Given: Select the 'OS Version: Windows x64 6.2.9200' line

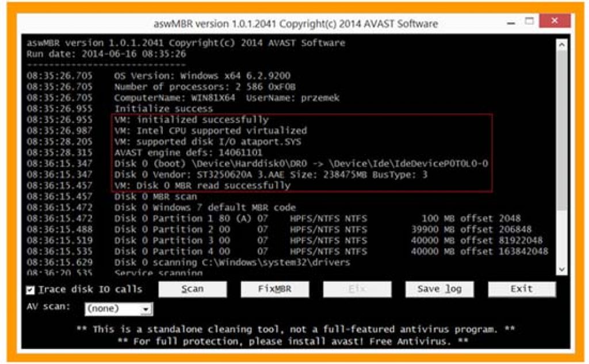Looking at the screenshot, I should click(x=202, y=75).
